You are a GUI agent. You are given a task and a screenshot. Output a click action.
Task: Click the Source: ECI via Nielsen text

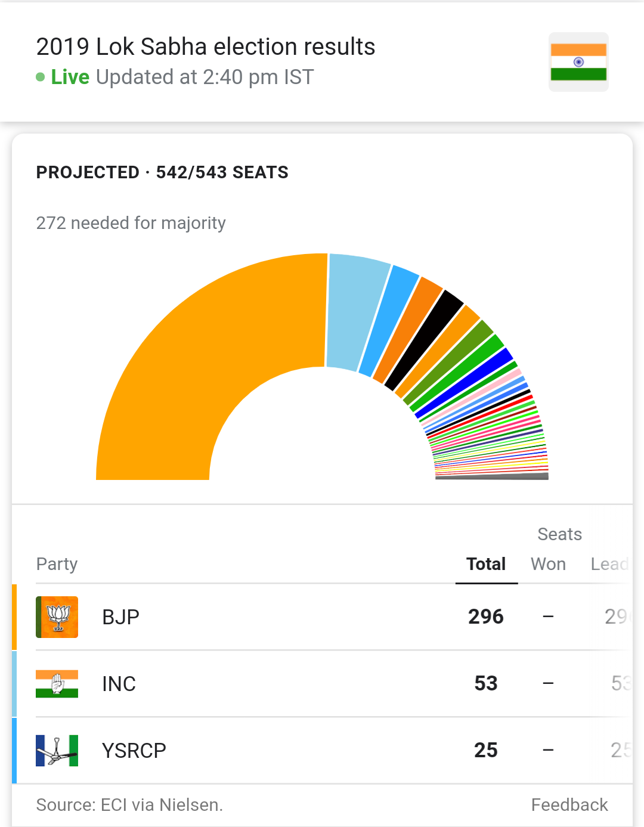[129, 805]
